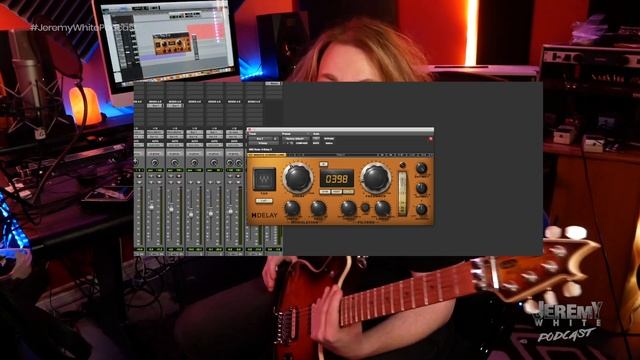Viewport: 640px width, 360px height.
Task: Adjust the Analog knob at the plugin's top right
Action: pyautogui.click(x=421, y=168)
